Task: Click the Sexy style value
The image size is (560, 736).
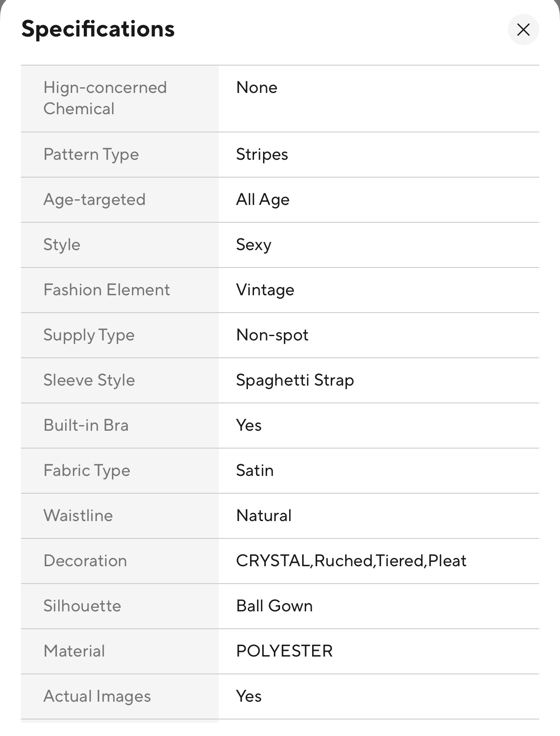Action: click(x=254, y=245)
